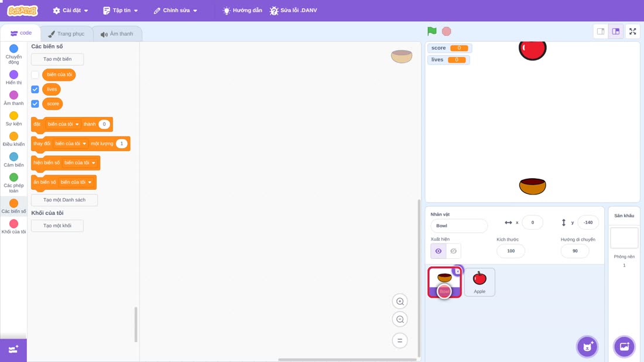Switch to the Âm thanh tab
644x362 pixels.
pyautogui.click(x=117, y=34)
